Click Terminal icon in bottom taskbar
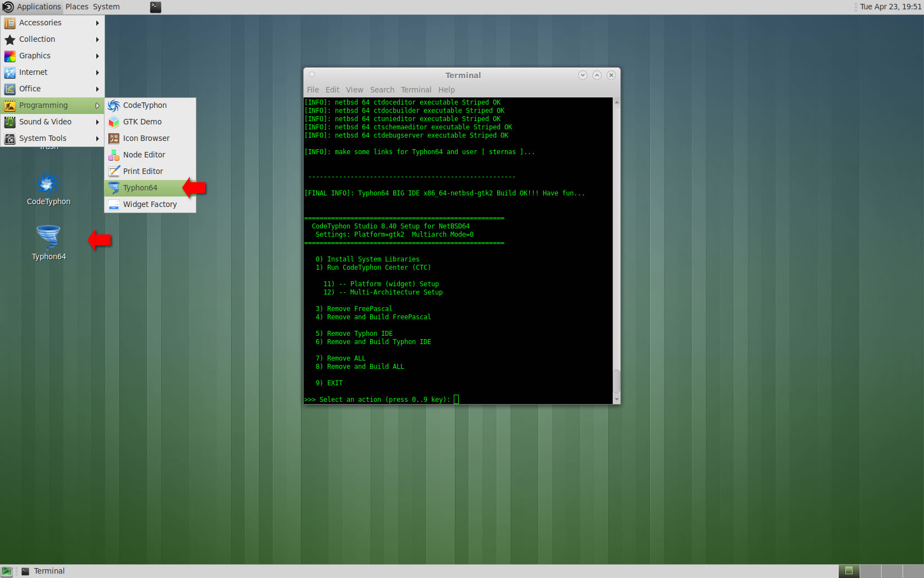 pos(25,571)
